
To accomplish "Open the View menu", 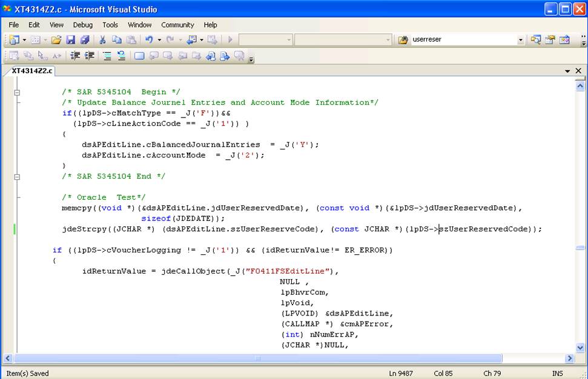I will (57, 25).
